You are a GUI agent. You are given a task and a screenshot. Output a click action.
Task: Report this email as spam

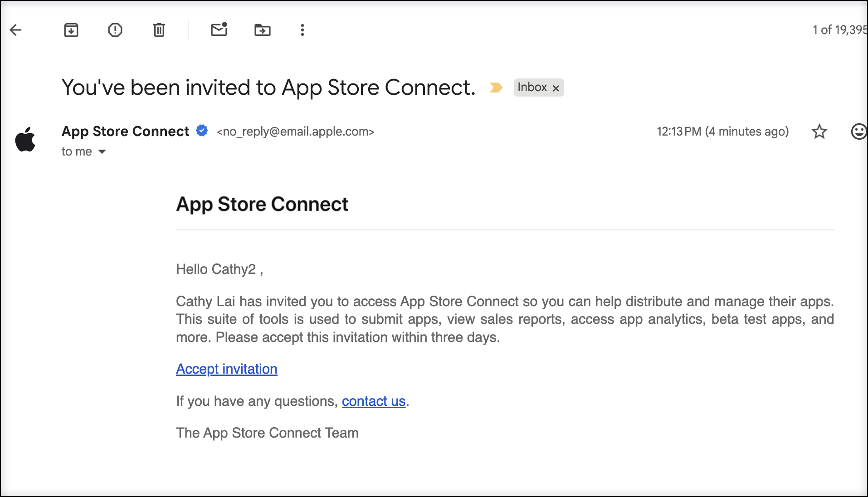pyautogui.click(x=115, y=30)
